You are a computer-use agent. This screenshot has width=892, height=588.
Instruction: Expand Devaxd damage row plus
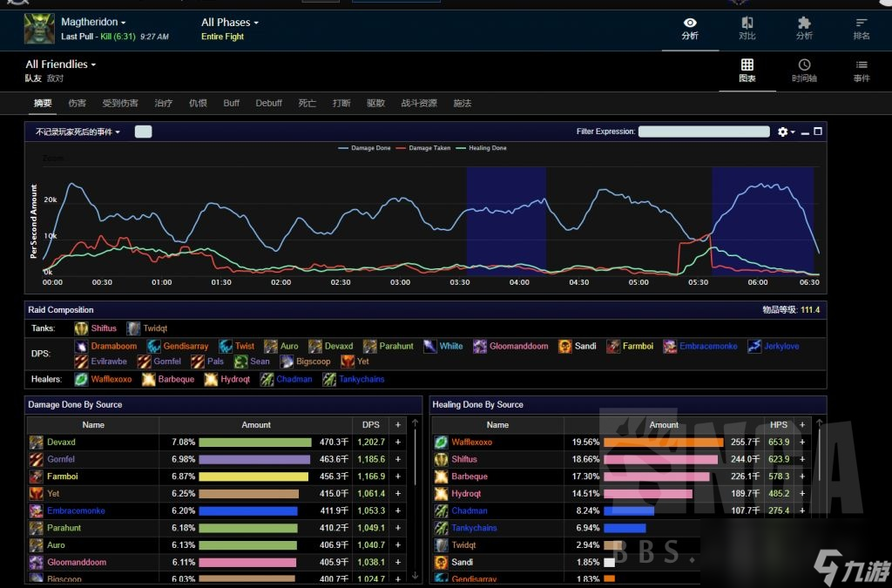point(397,442)
